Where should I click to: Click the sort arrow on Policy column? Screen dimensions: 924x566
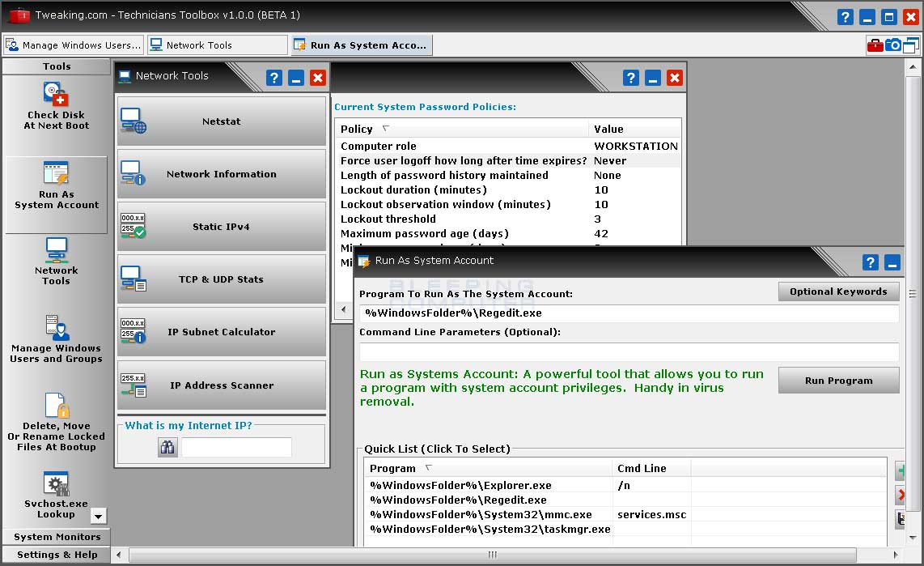[385, 128]
